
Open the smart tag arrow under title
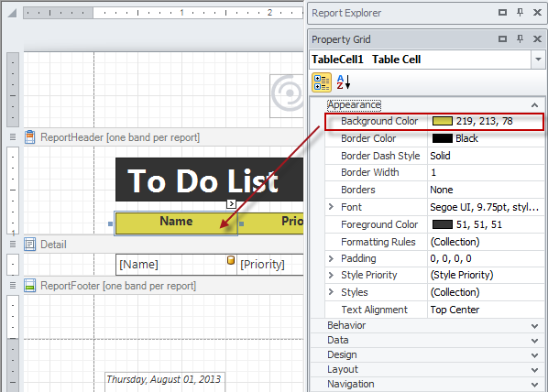pos(231,203)
